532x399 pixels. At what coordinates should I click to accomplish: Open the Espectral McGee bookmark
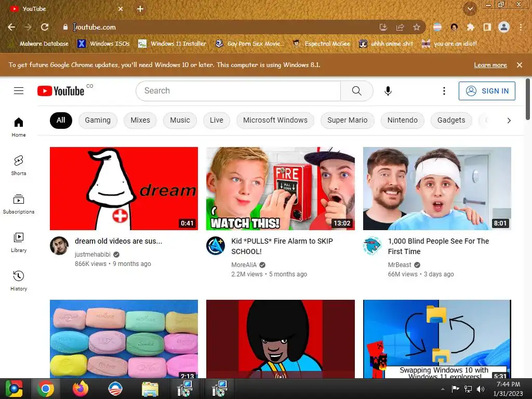321,44
